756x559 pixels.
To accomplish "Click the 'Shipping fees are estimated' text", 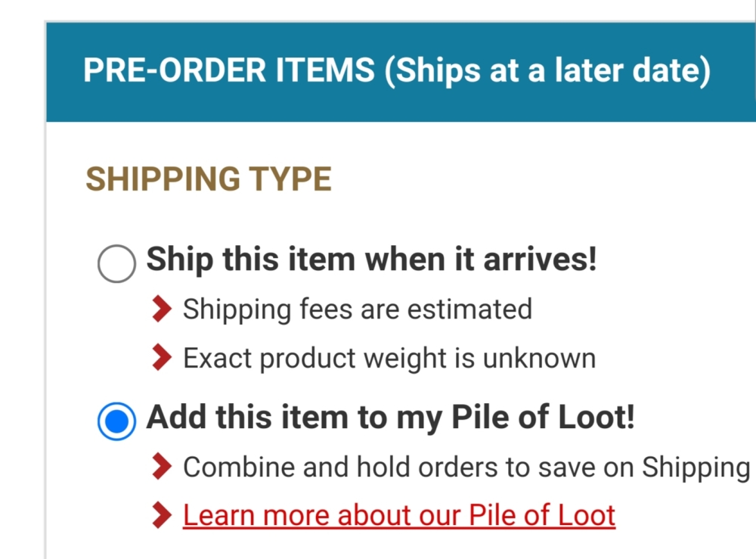I will 358,309.
